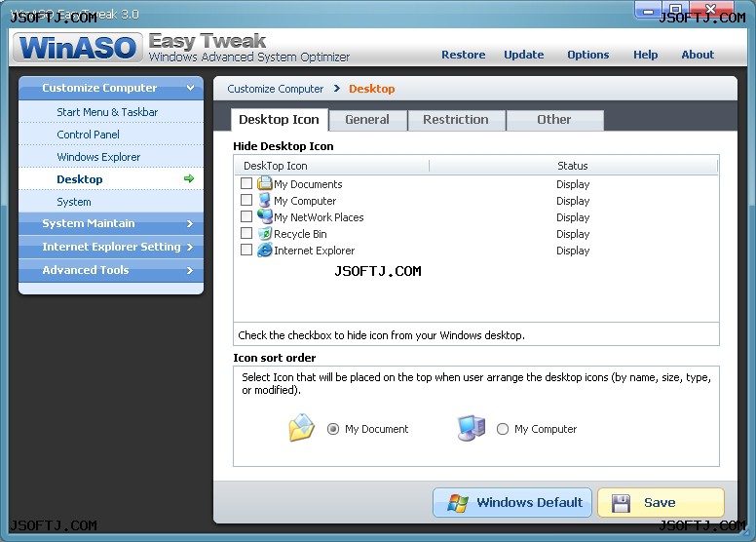The height and width of the screenshot is (542, 756).
Task: Click the Internet Explorer icon in list
Action: (x=264, y=250)
